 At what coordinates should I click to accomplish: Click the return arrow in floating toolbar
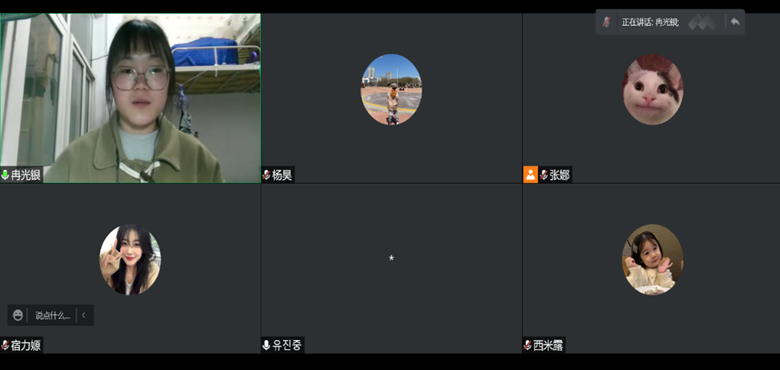click(x=735, y=22)
